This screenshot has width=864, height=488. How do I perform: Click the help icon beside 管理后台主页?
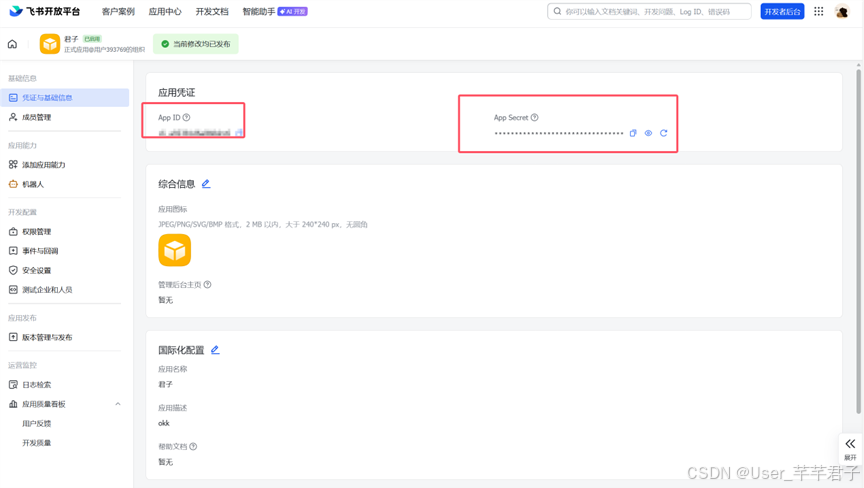click(x=208, y=285)
